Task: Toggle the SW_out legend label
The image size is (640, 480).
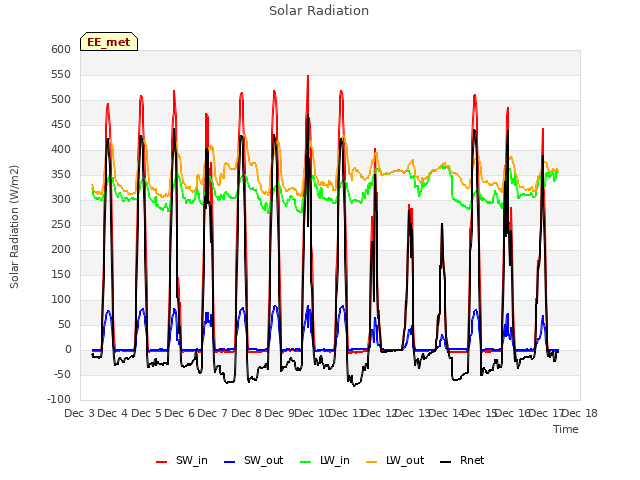Action: pyautogui.click(x=263, y=460)
